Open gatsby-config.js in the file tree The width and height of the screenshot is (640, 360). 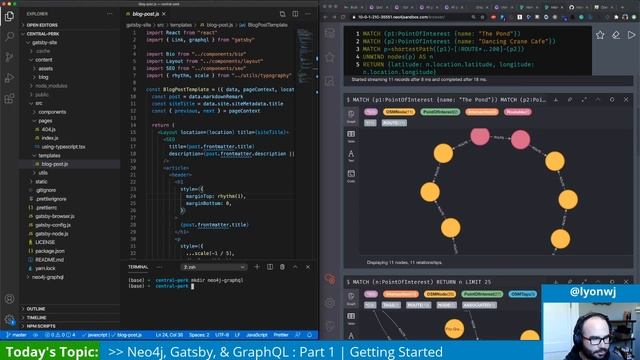pyautogui.click(x=53, y=225)
